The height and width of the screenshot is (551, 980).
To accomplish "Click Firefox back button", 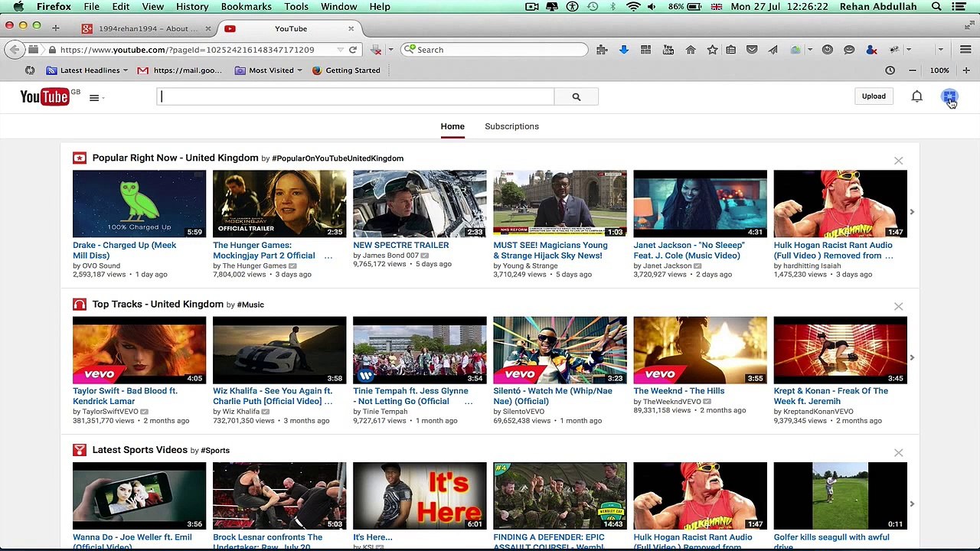I will [14, 50].
